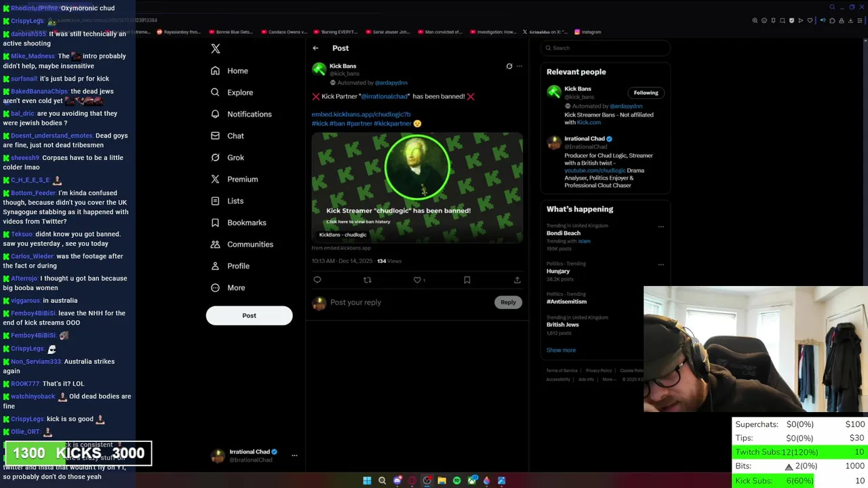
Task: Click Show more under What's happening
Action: (561, 350)
